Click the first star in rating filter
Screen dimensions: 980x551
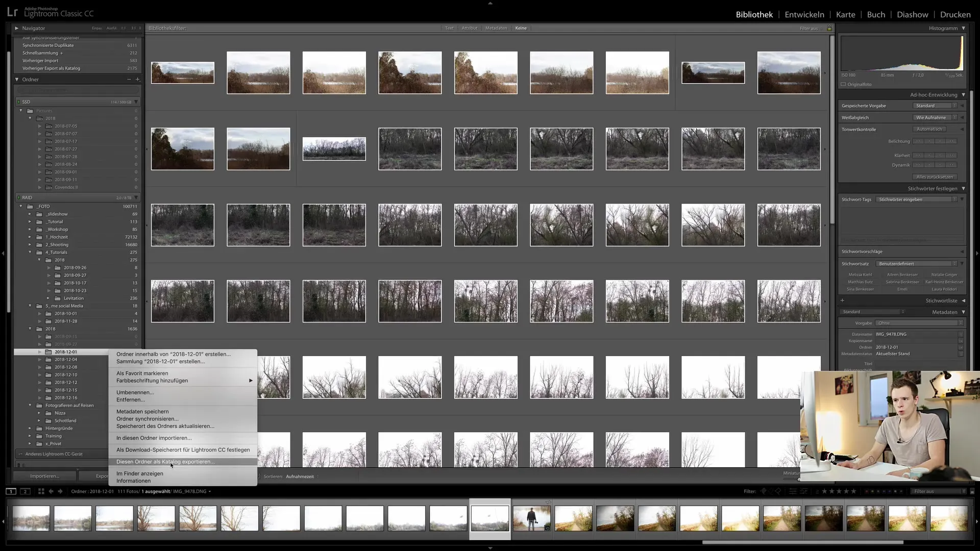point(824,491)
